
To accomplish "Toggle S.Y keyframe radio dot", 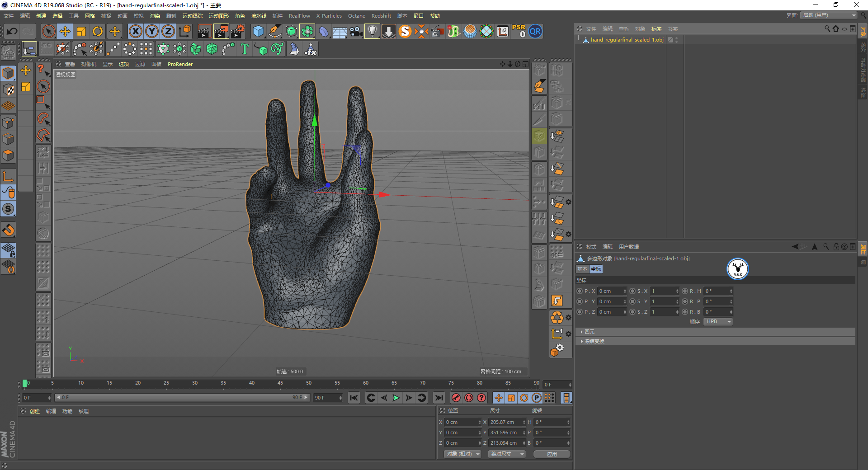I will pyautogui.click(x=632, y=301).
